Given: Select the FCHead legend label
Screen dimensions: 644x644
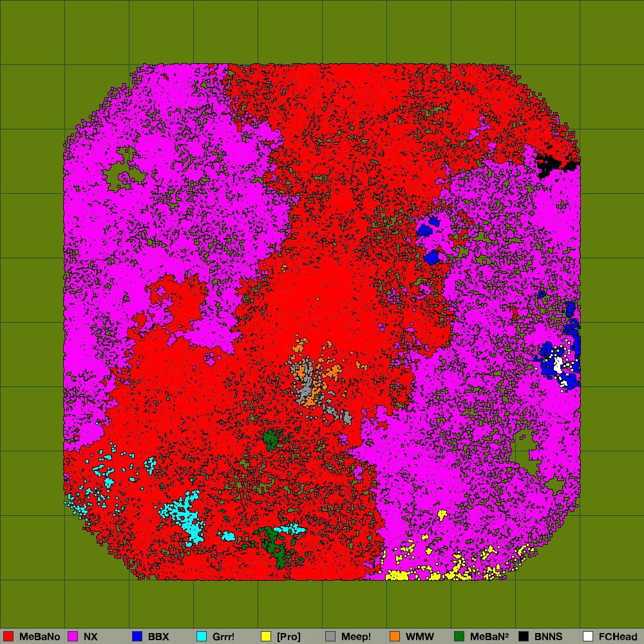Looking at the screenshot, I should pyautogui.click(x=618, y=637).
